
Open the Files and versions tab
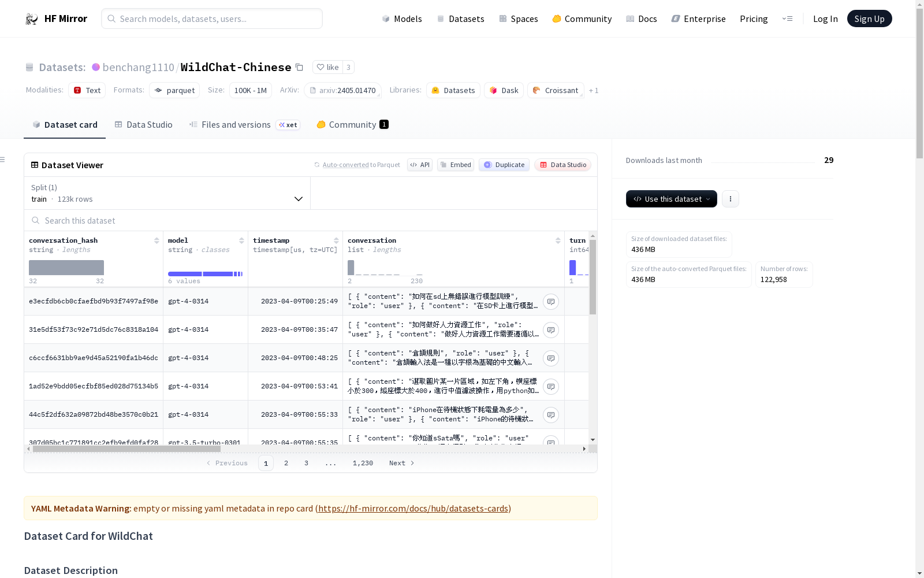[x=244, y=125]
